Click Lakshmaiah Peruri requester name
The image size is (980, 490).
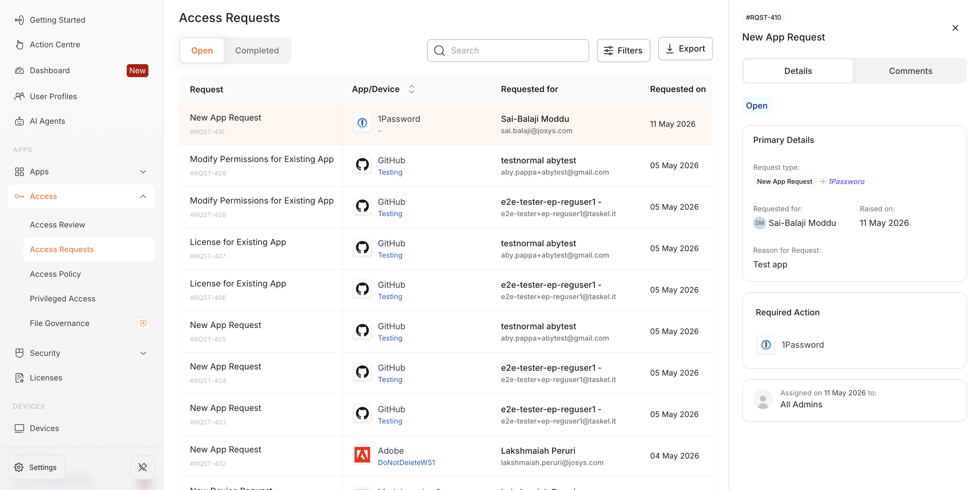coord(538,450)
